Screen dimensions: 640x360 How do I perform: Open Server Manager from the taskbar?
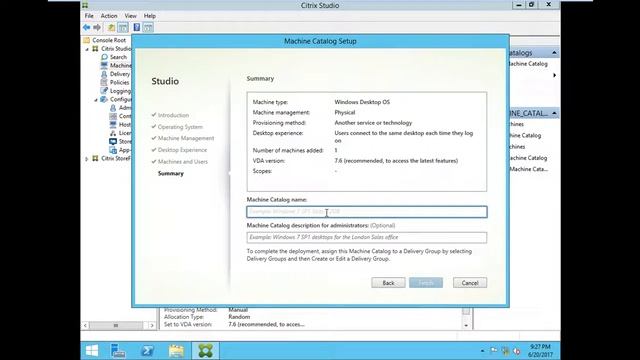pyautogui.click(x=118, y=351)
